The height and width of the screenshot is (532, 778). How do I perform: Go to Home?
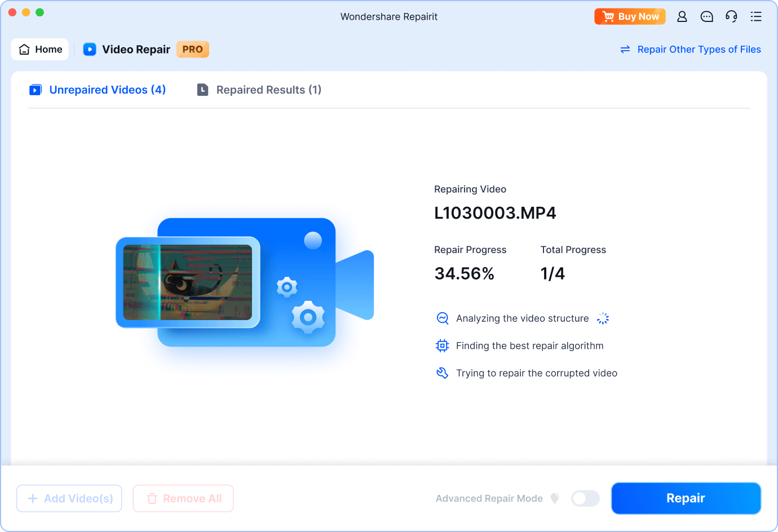40,49
